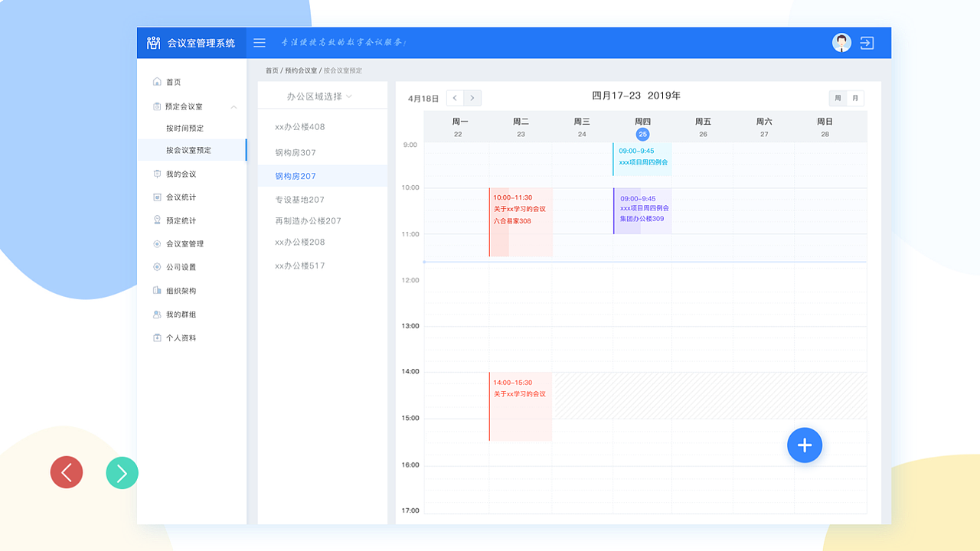Open the 办公区域选择 area dropdown

tap(317, 95)
